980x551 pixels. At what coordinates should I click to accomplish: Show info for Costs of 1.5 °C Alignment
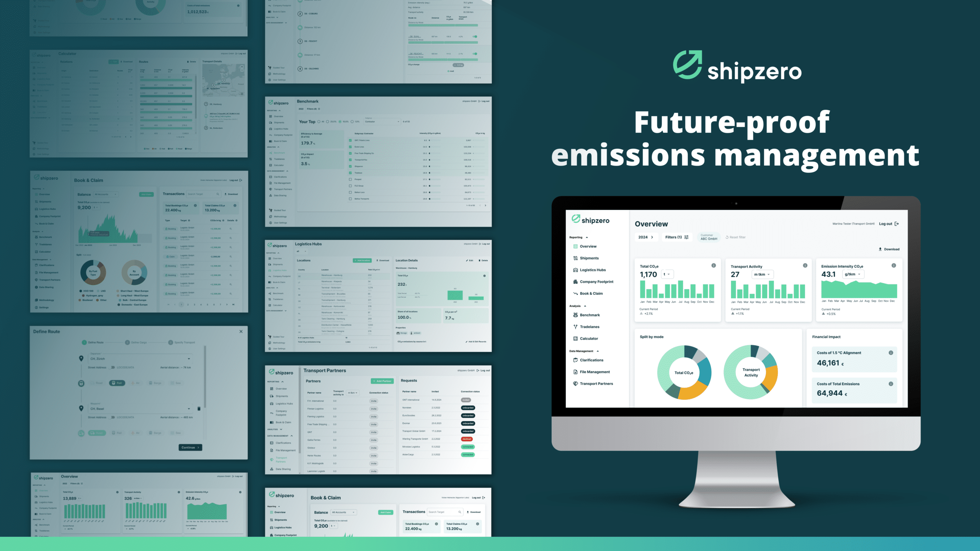891,353
